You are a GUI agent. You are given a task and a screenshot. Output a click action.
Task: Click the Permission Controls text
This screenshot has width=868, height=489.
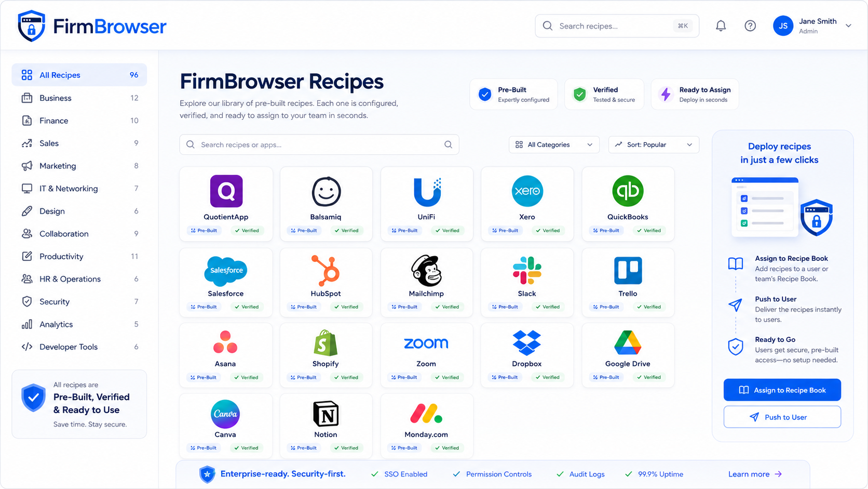point(499,474)
